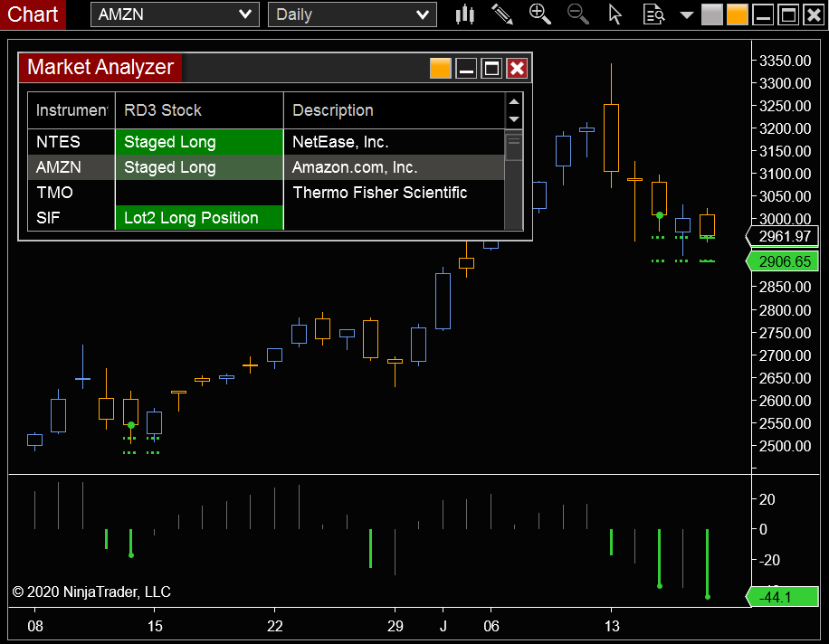
Task: Click the Market Analyzer scrollbar up arrow
Action: [x=512, y=102]
